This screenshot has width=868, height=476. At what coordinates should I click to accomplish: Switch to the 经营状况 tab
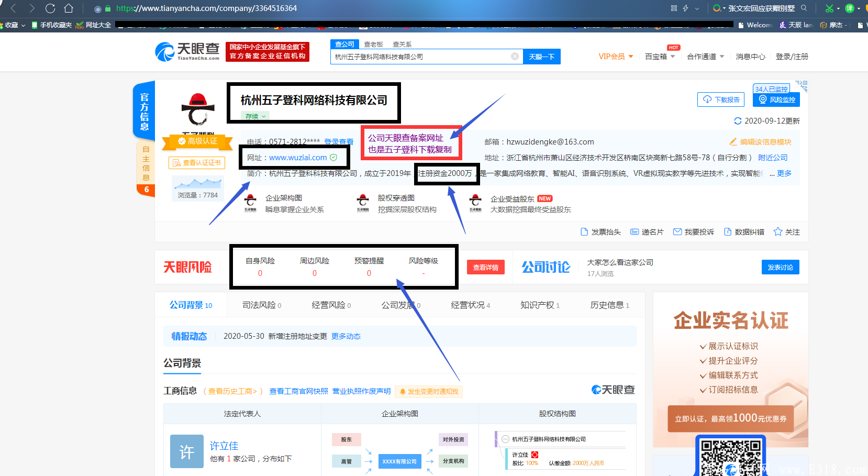(468, 305)
